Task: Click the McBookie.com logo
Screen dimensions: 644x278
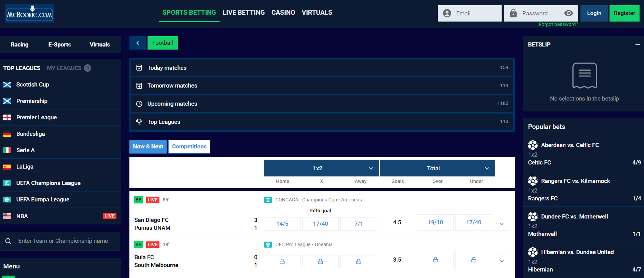Action: point(29,13)
